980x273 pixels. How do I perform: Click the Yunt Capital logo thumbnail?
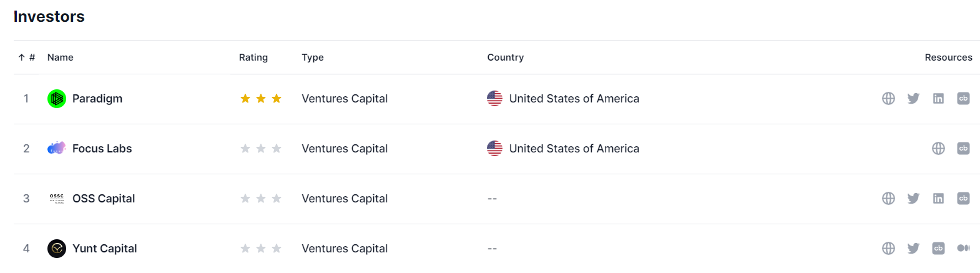tap(57, 249)
